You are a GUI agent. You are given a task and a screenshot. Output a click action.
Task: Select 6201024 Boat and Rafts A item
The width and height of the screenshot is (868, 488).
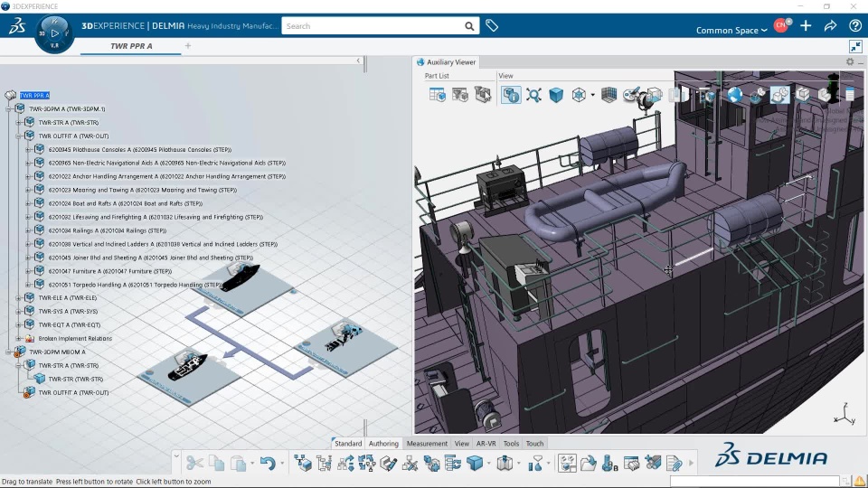point(125,203)
